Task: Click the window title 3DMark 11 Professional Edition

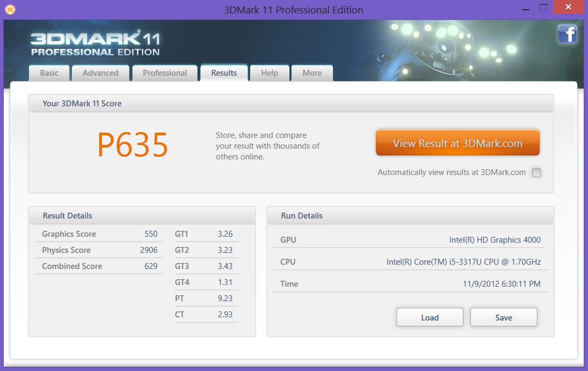Action: [294, 10]
